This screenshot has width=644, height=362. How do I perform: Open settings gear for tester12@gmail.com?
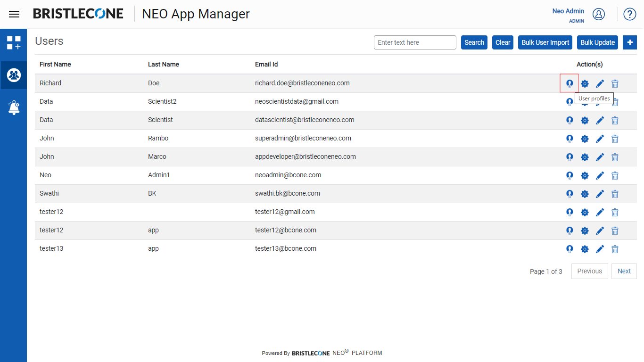(585, 212)
